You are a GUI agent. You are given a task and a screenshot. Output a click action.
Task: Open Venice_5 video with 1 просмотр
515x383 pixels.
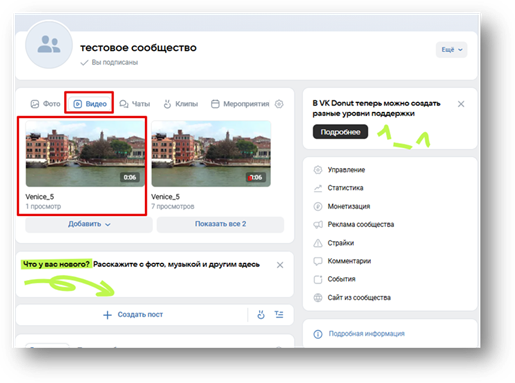click(85, 153)
